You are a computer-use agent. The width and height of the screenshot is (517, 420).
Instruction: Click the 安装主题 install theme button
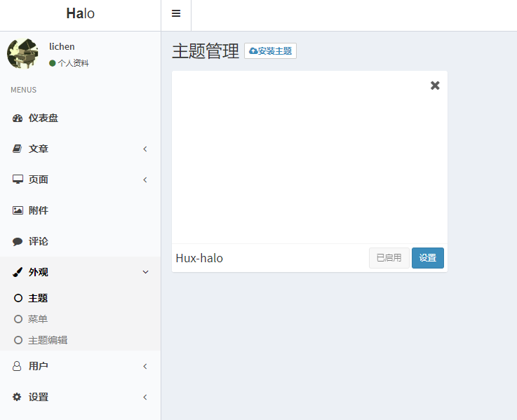pos(270,50)
